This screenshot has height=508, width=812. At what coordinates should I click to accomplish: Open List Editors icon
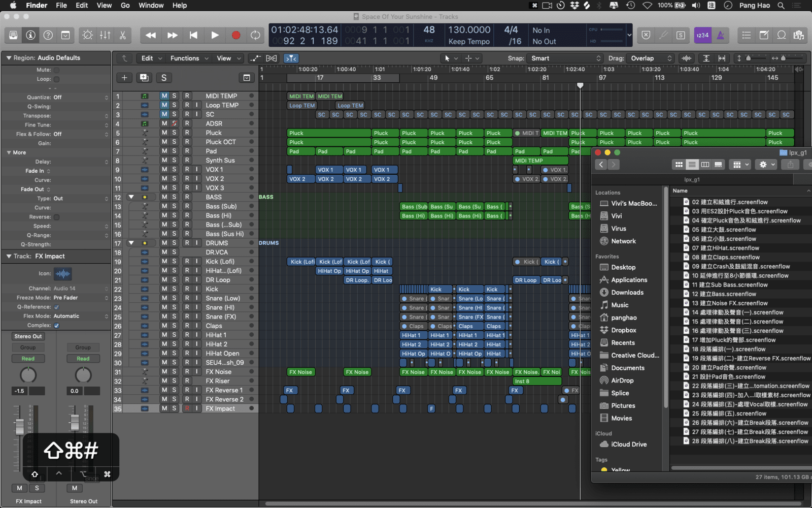point(746,35)
